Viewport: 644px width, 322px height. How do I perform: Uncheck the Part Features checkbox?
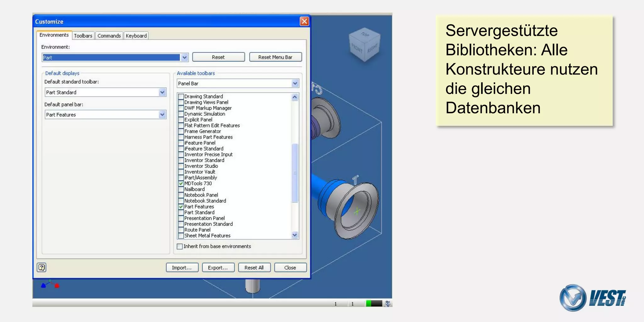[181, 207]
